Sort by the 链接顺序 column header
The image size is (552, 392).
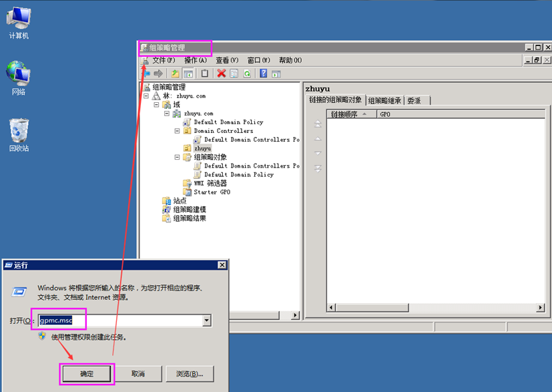tap(352, 114)
